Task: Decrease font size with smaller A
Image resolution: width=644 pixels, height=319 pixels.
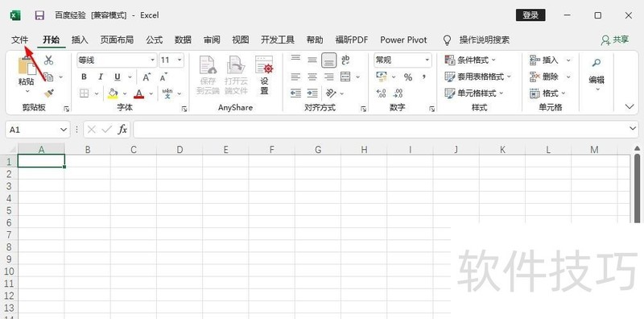Action: (163, 77)
